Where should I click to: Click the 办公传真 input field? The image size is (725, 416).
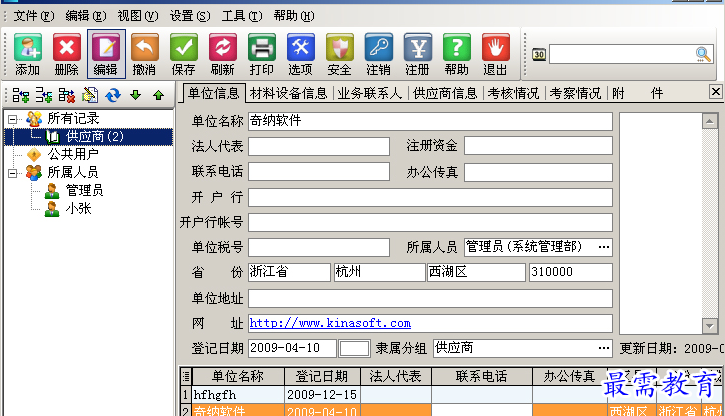pyautogui.click(x=538, y=172)
